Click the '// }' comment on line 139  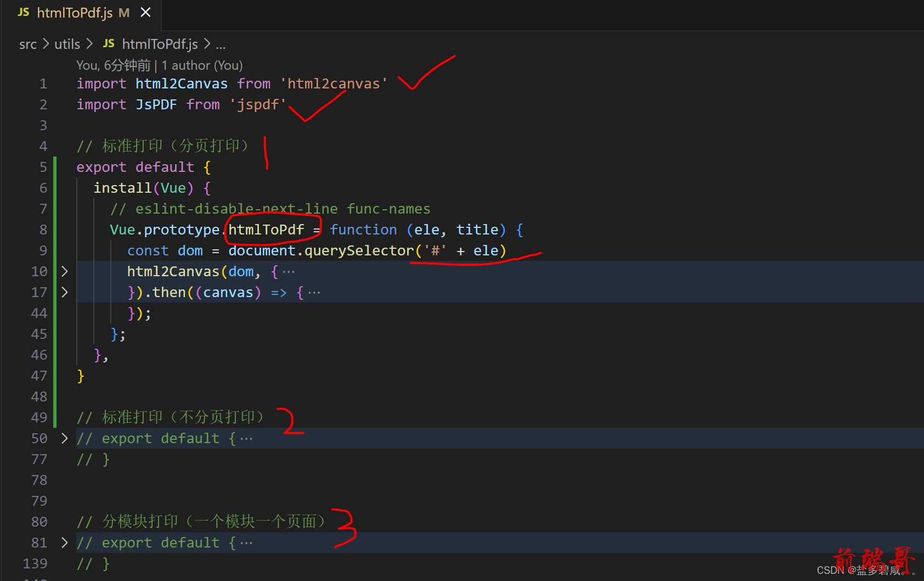click(x=93, y=564)
